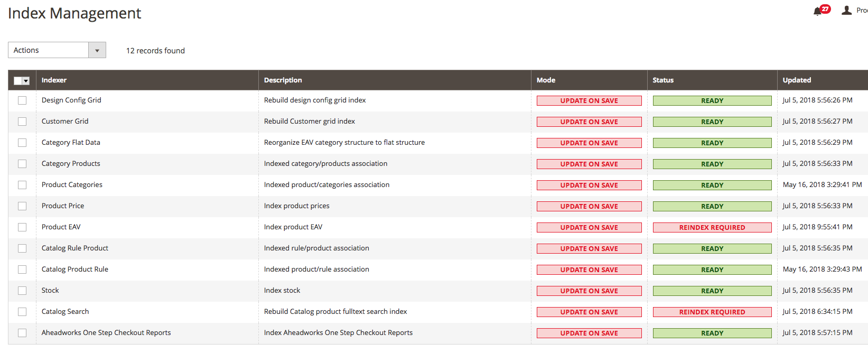Click the Description column header

[283, 80]
